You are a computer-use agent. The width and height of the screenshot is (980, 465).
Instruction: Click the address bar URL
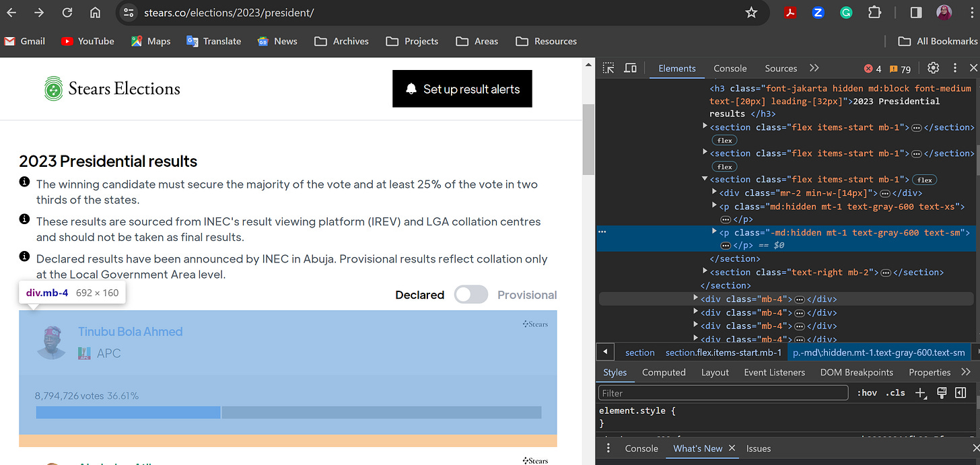pos(229,13)
